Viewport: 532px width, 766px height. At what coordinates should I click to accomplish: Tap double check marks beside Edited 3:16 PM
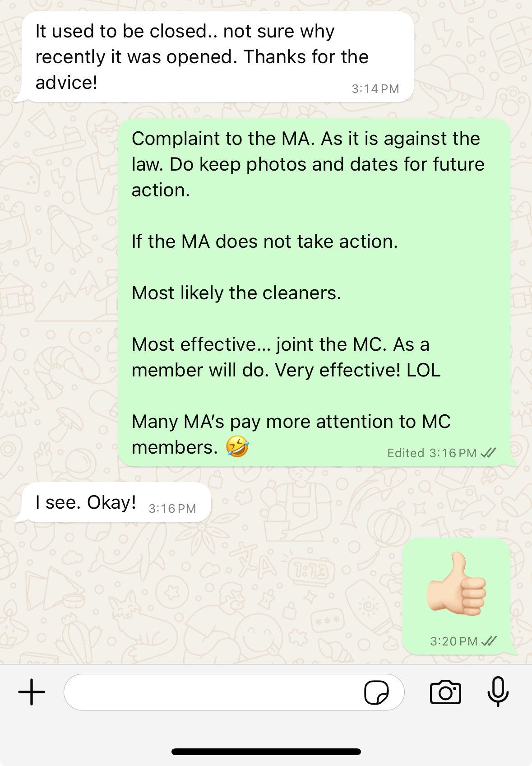[x=489, y=453]
